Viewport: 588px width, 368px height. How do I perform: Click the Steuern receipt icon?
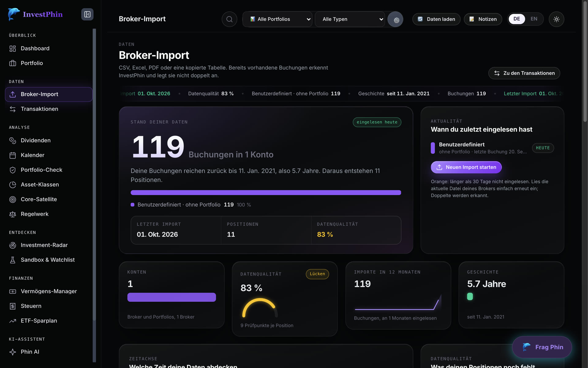click(x=13, y=306)
